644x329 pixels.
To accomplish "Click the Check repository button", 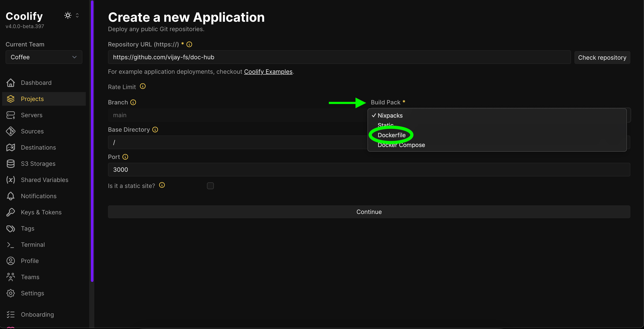I will coord(602,58).
